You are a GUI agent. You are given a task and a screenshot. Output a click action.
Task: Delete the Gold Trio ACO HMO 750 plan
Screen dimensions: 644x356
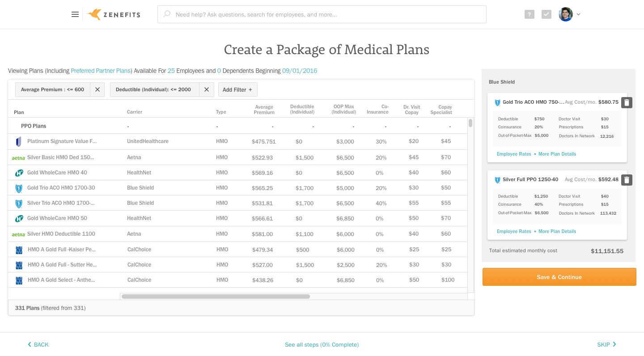coord(627,102)
